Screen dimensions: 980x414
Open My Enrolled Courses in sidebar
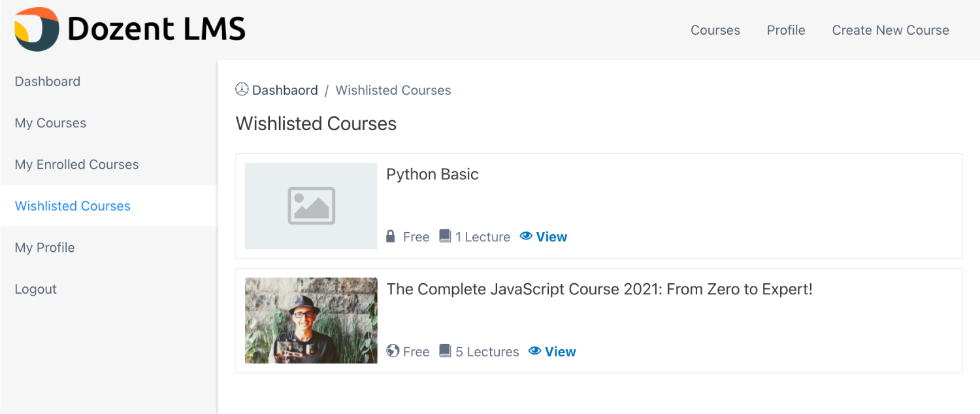click(76, 164)
